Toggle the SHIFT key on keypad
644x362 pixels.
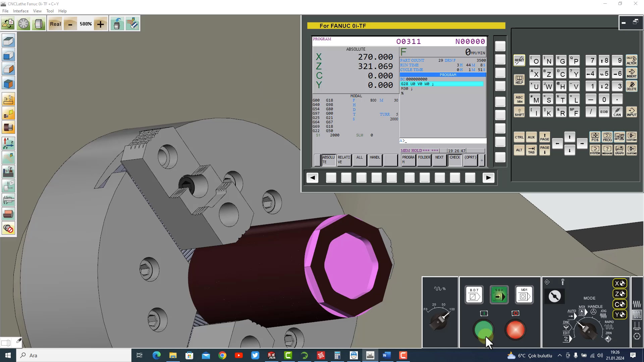519,112
